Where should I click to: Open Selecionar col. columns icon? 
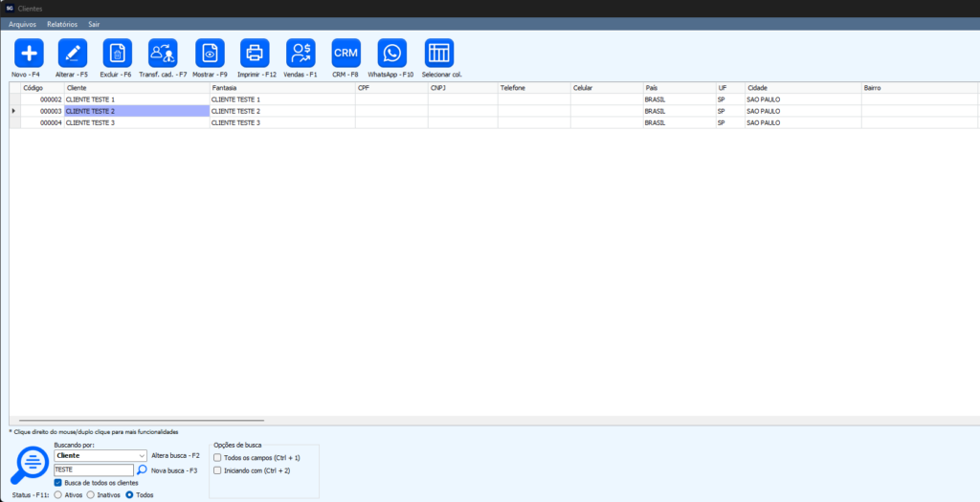click(x=439, y=54)
